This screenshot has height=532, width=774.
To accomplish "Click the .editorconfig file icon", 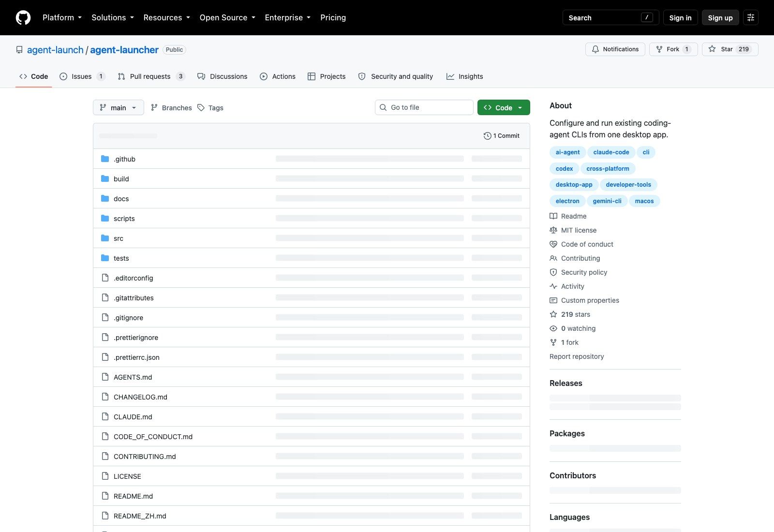I will (x=105, y=278).
